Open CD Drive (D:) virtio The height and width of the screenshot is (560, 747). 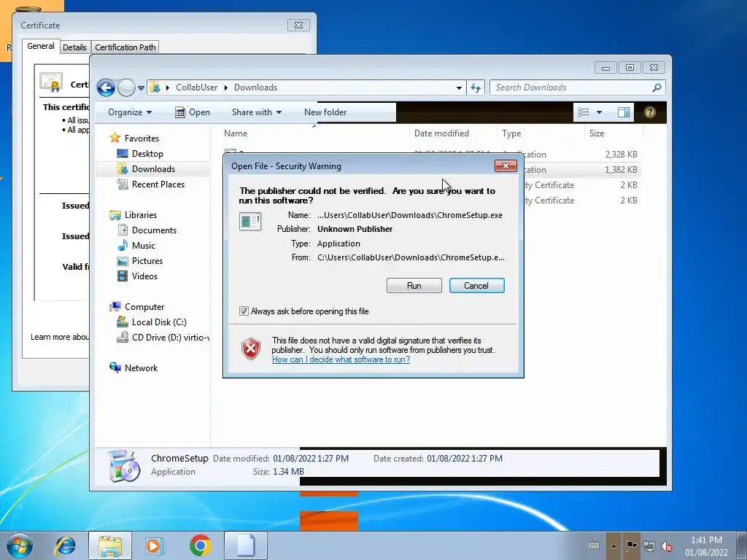[x=170, y=338]
